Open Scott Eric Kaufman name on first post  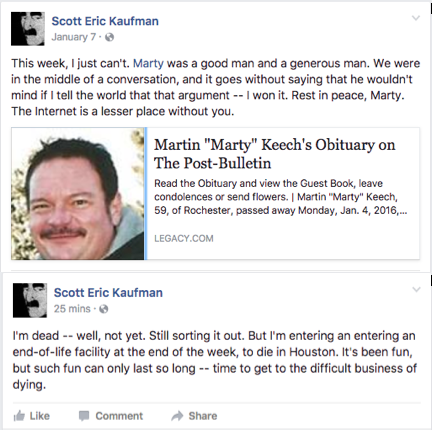[105, 21]
